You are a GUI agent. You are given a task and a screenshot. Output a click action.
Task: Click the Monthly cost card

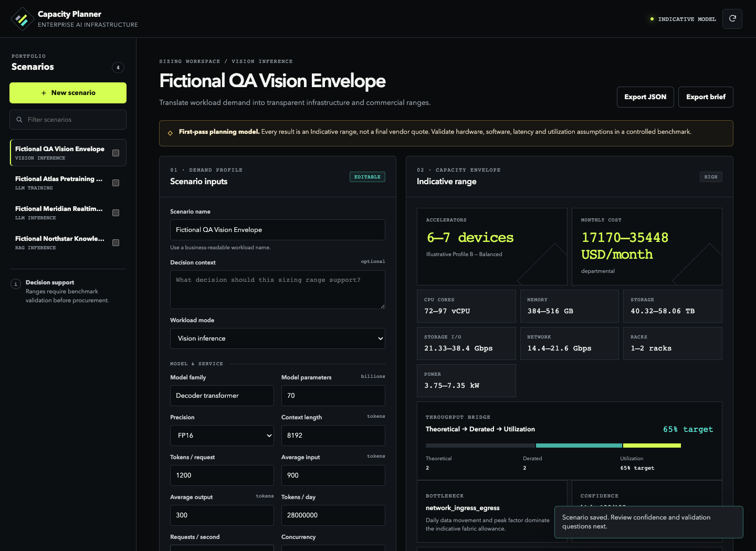[647, 247]
